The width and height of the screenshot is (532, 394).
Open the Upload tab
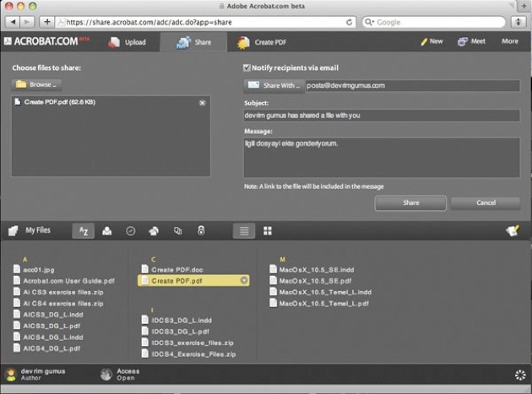127,42
